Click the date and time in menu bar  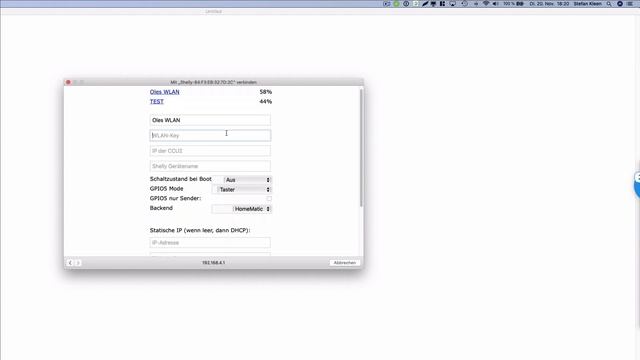tap(549, 4)
